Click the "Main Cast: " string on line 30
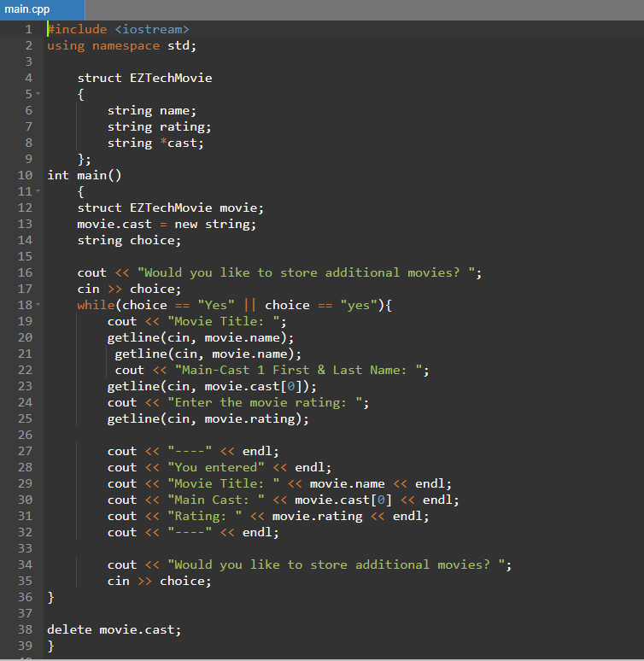The image size is (644, 661). click(x=216, y=500)
